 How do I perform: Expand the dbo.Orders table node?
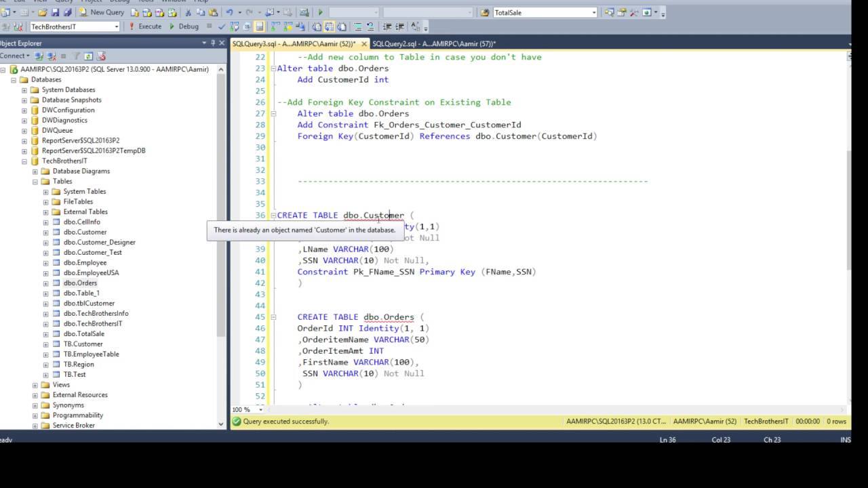(x=46, y=283)
